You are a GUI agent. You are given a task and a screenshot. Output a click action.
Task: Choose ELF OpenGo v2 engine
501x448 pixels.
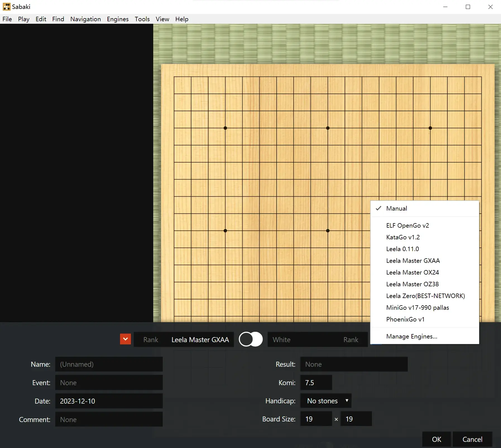coord(425,225)
